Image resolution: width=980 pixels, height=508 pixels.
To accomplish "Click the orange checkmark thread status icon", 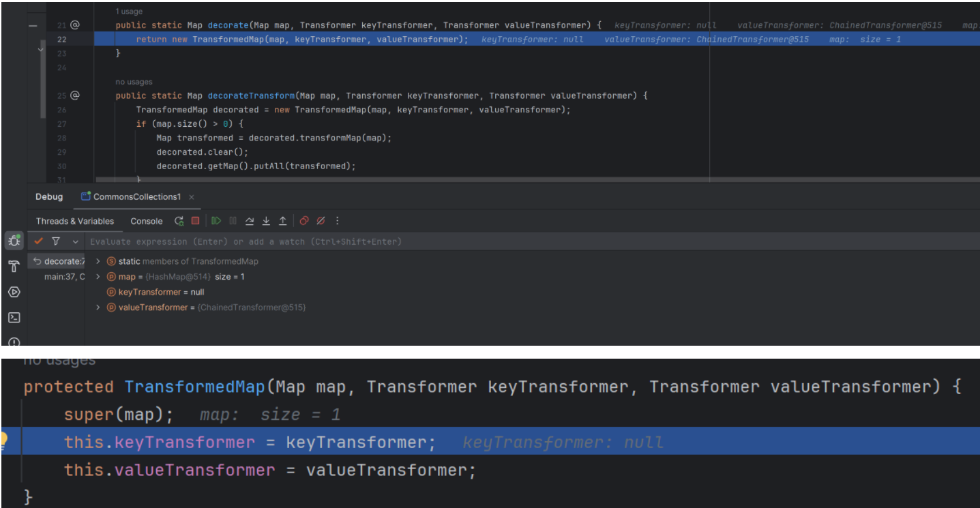I will click(39, 241).
